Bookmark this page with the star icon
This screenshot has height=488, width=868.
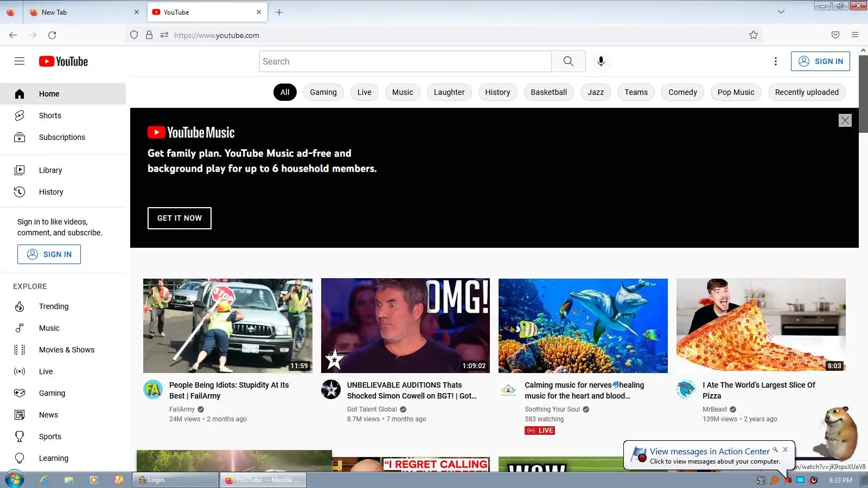[x=754, y=35]
